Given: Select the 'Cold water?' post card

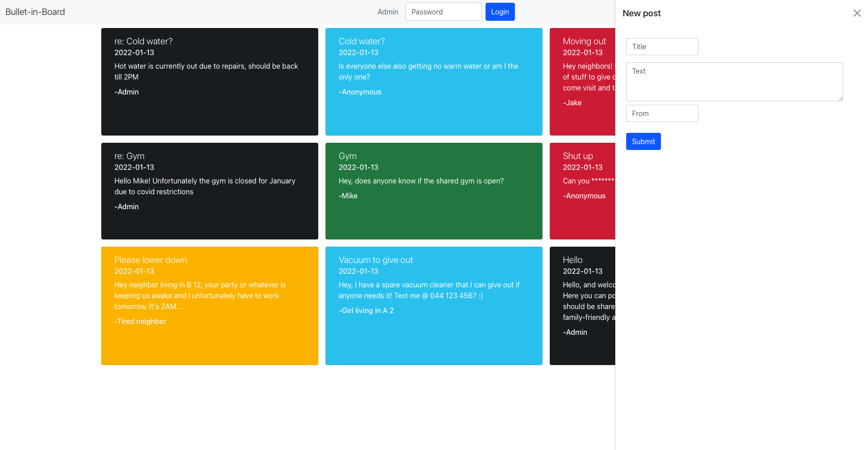Looking at the screenshot, I should [x=434, y=82].
